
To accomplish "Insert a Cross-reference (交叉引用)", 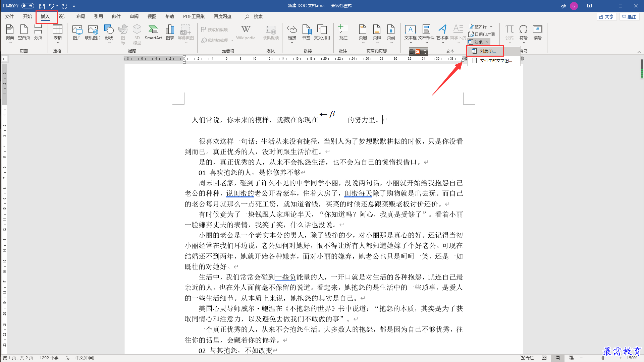I will pyautogui.click(x=322, y=33).
